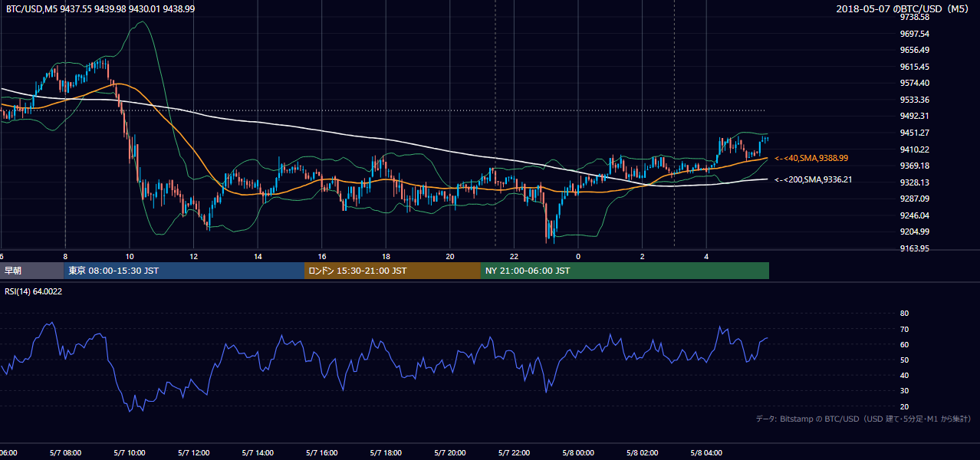Click bottom time label 5/7 08:00

(x=64, y=453)
